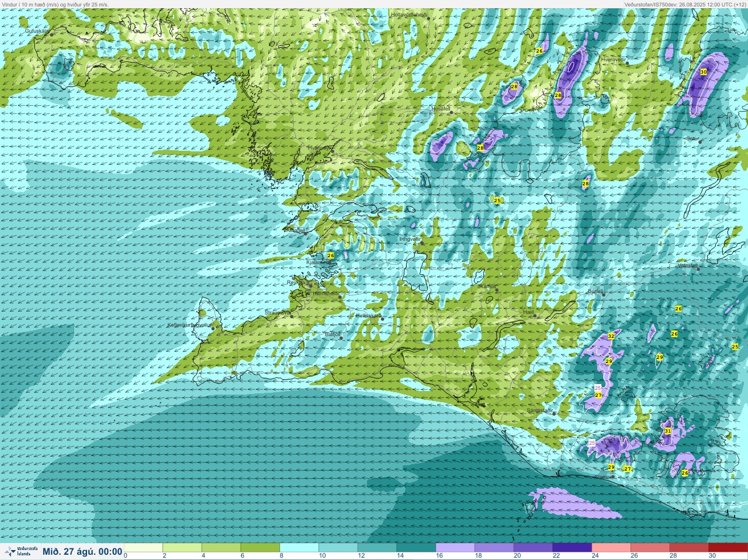Pick the 12–14 m/s teal legend swatch
This screenshot has height=560, width=748.
coord(377,548)
